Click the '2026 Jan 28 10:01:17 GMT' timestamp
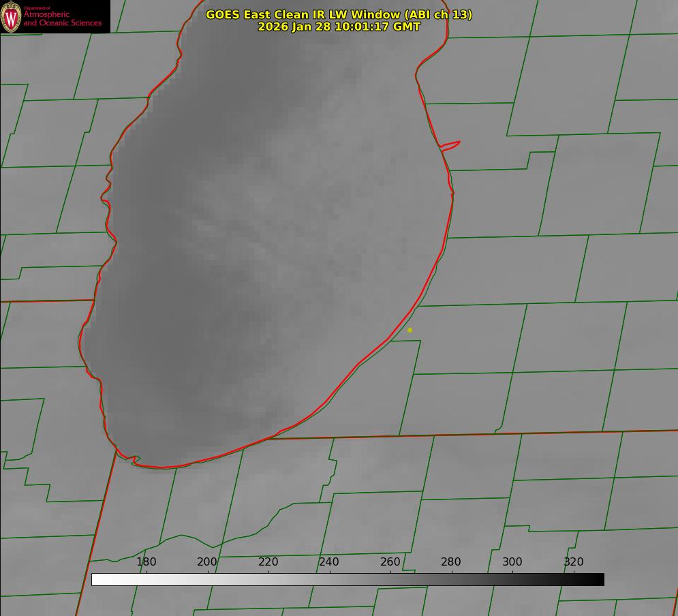Viewport: 678px width, 616px height. coord(339,27)
